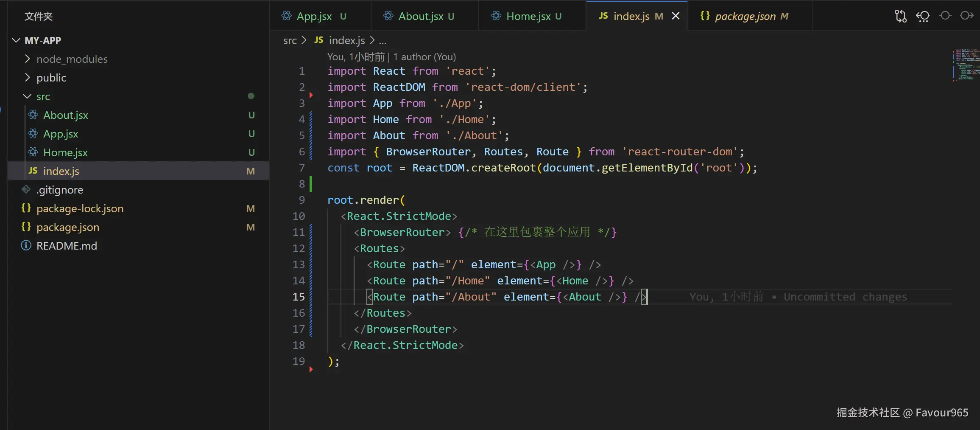Click the React icon beside About.jsx in explorer
Viewport: 980px width, 430px height.
[33, 115]
